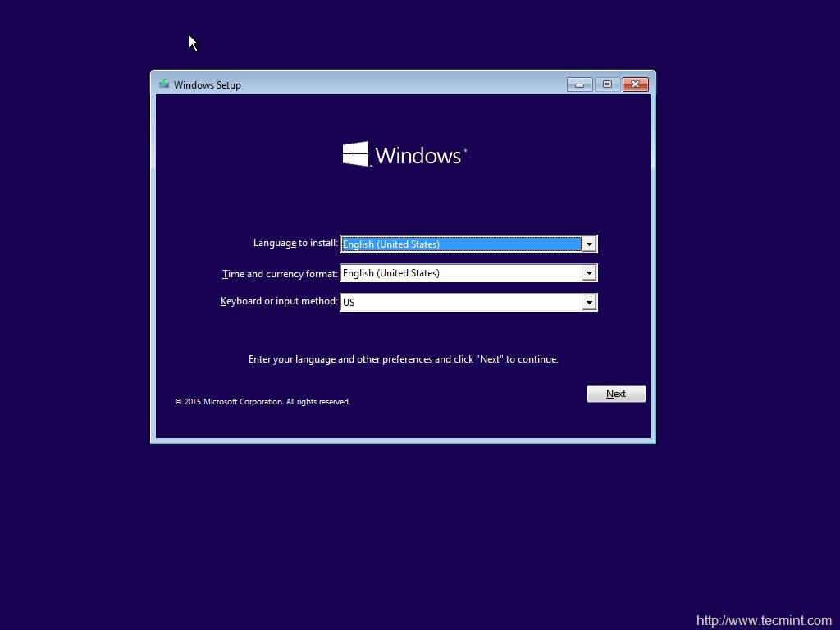Click the Language to install dropdown arrow
The height and width of the screenshot is (630, 840).
point(589,244)
